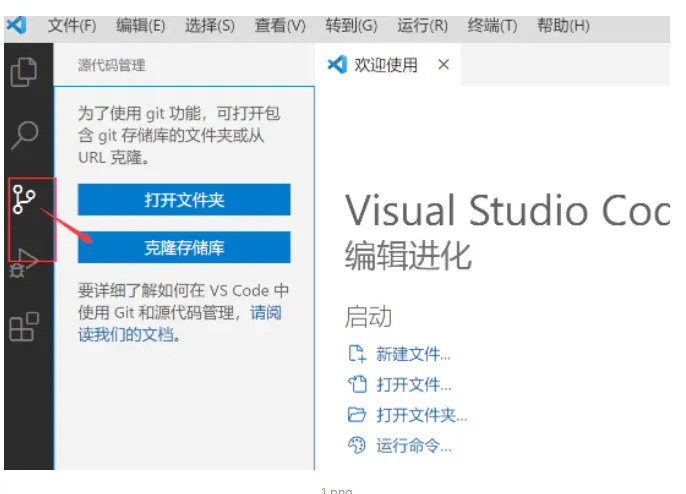Click the VS Code icon on 欢迎使用 tab
The width and height of the screenshot is (686, 494).
337,65
